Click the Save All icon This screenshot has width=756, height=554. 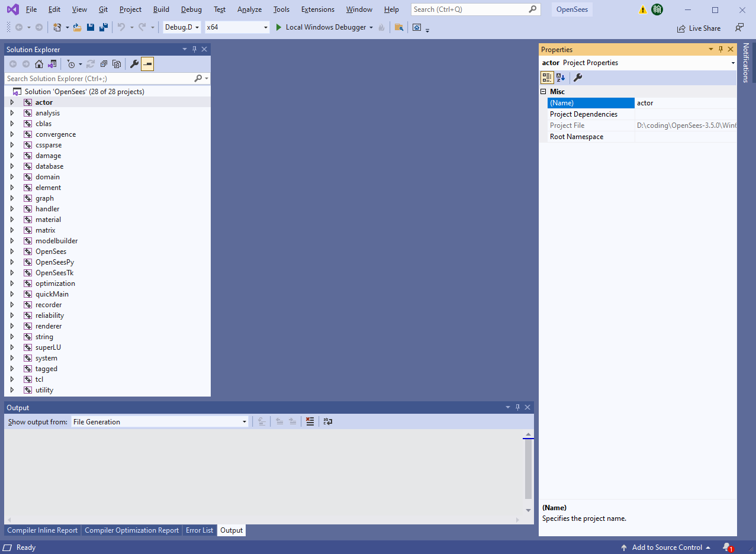104,27
